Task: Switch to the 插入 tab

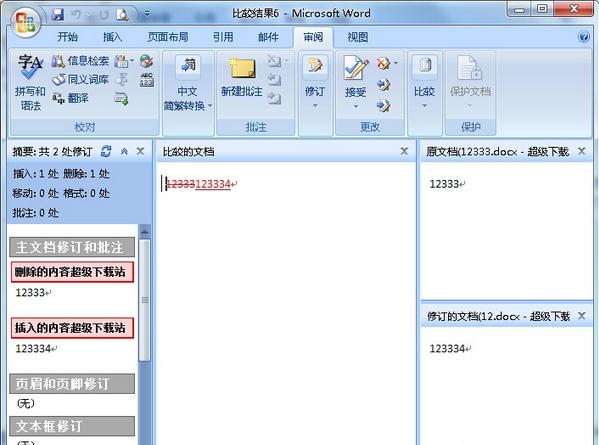Action: coord(112,37)
